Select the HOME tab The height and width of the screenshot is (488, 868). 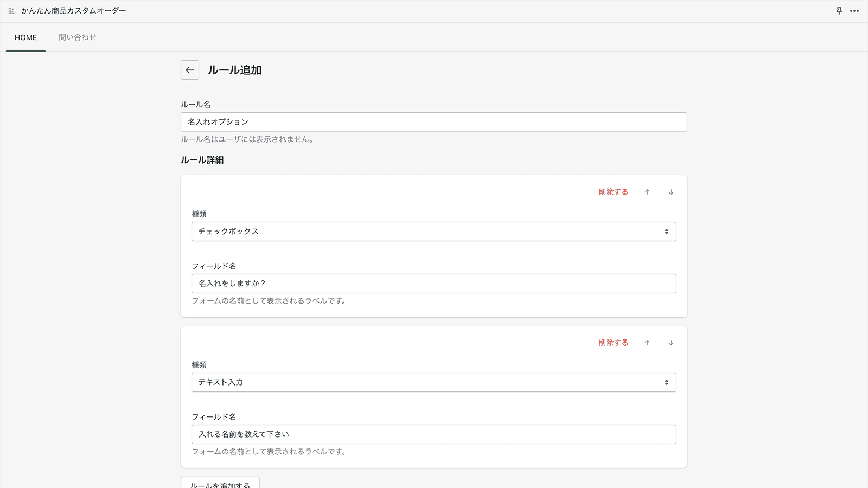[x=25, y=37]
